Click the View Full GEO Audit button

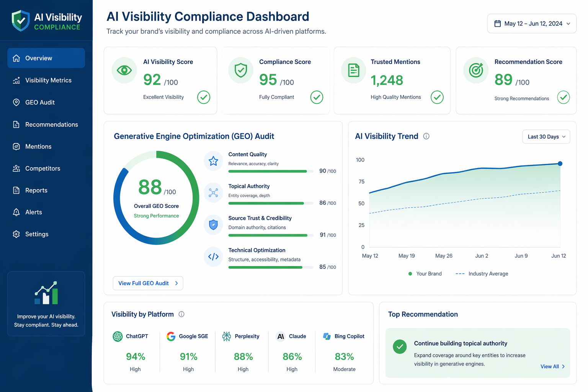pyautogui.click(x=148, y=283)
